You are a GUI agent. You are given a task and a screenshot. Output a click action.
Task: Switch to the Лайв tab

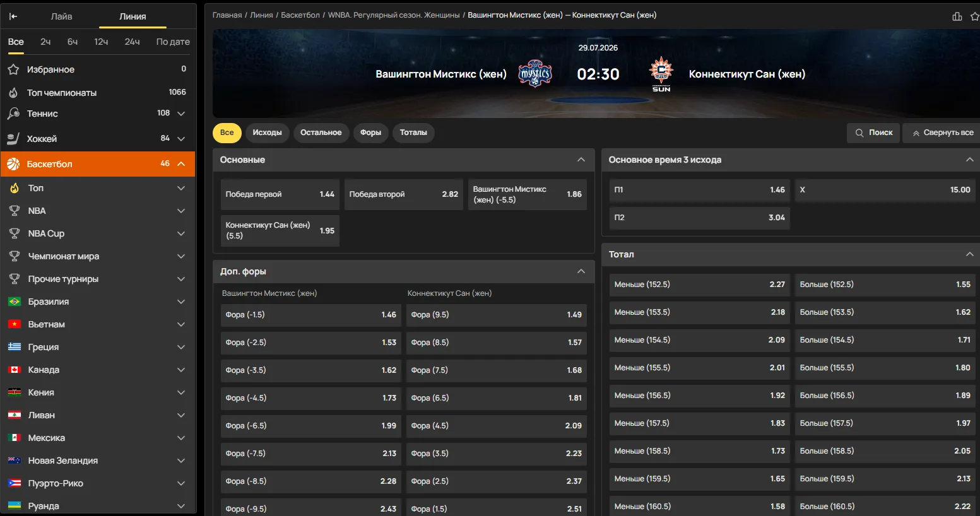click(61, 16)
